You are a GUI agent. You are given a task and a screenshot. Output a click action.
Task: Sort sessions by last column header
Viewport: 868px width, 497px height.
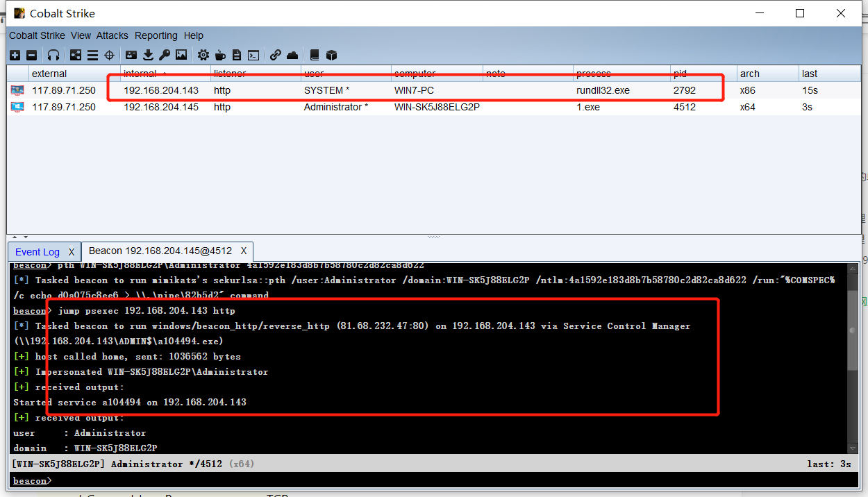click(829, 74)
